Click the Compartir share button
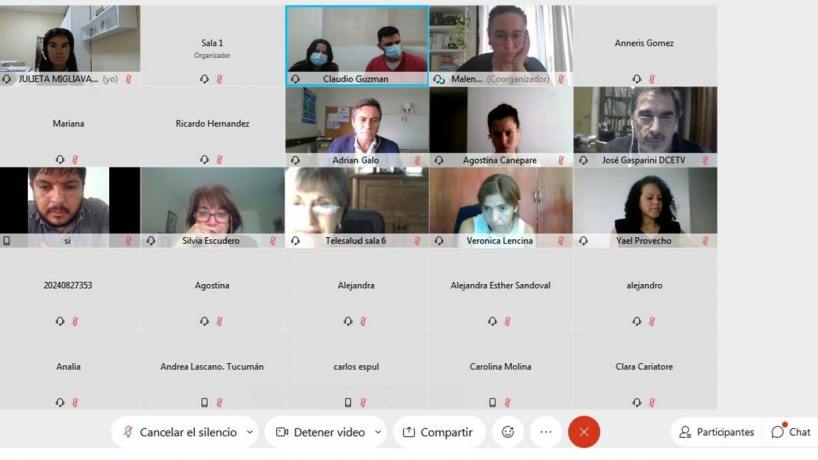 tap(439, 432)
